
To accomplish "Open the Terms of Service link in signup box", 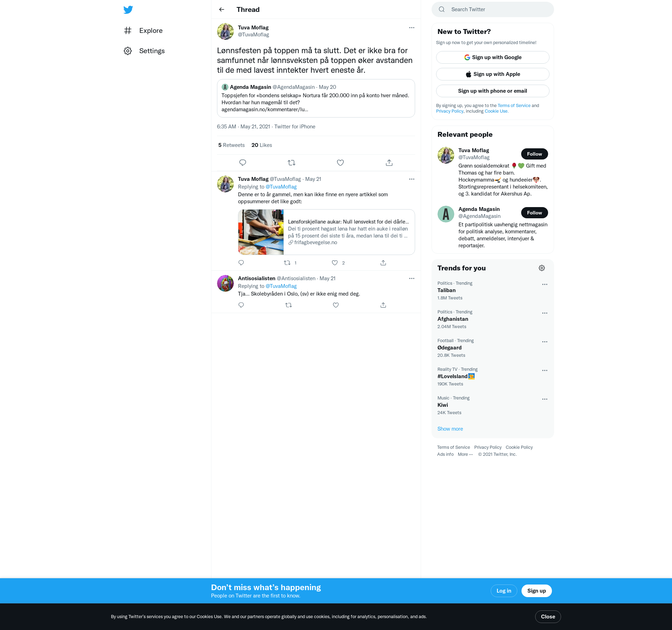I will 514,106.
